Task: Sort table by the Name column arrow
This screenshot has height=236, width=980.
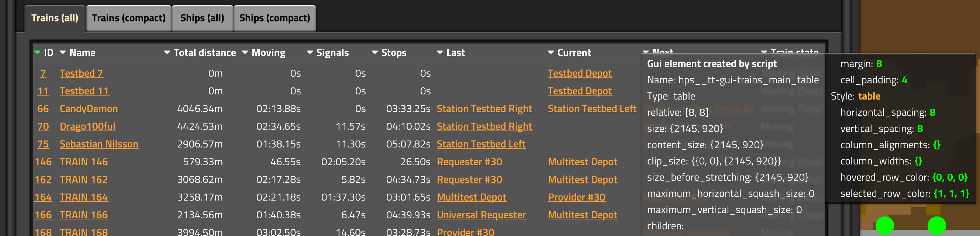Action: click(63, 52)
